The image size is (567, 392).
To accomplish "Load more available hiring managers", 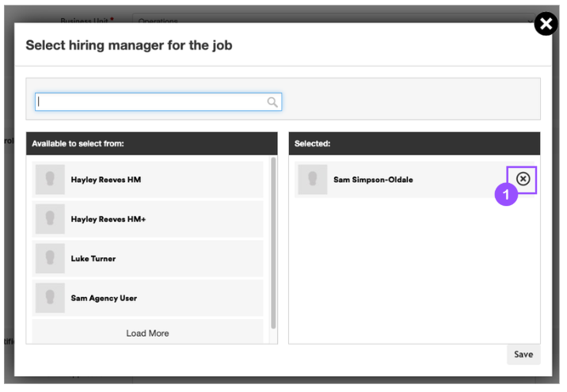I will pyautogui.click(x=147, y=333).
